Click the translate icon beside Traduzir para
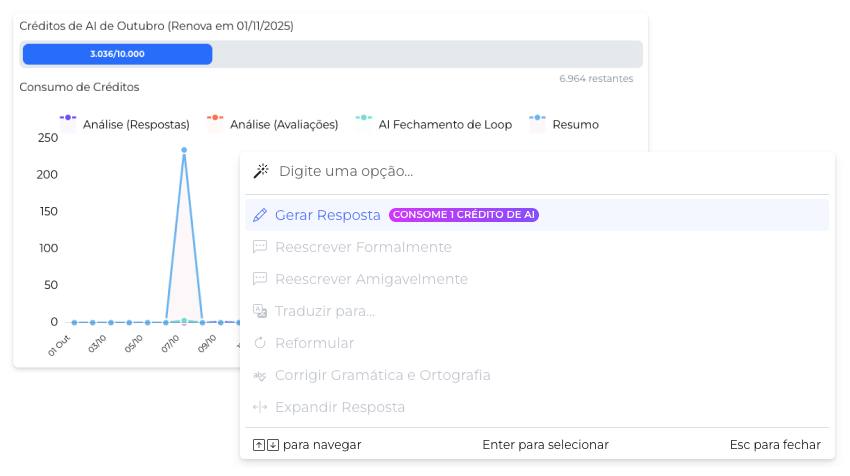Screen dimensions: 850x476 260,311
